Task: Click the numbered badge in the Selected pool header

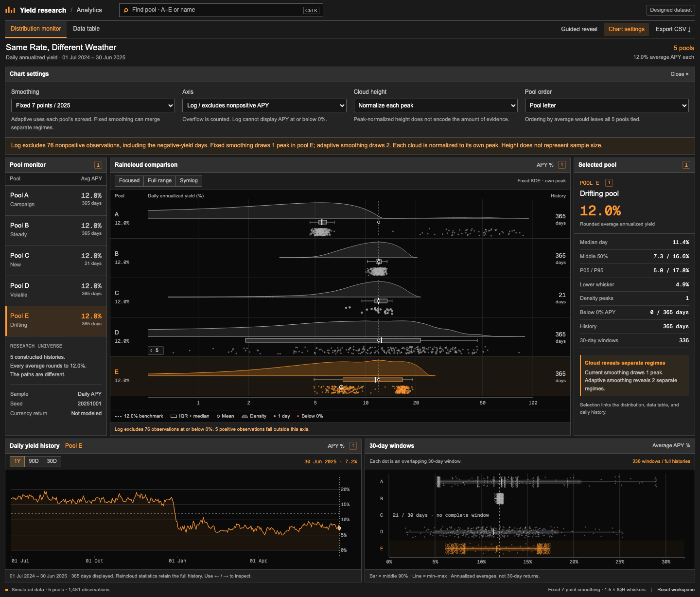Action: (x=686, y=165)
